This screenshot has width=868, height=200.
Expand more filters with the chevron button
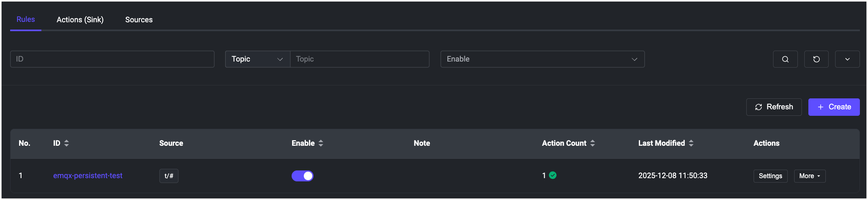click(847, 59)
